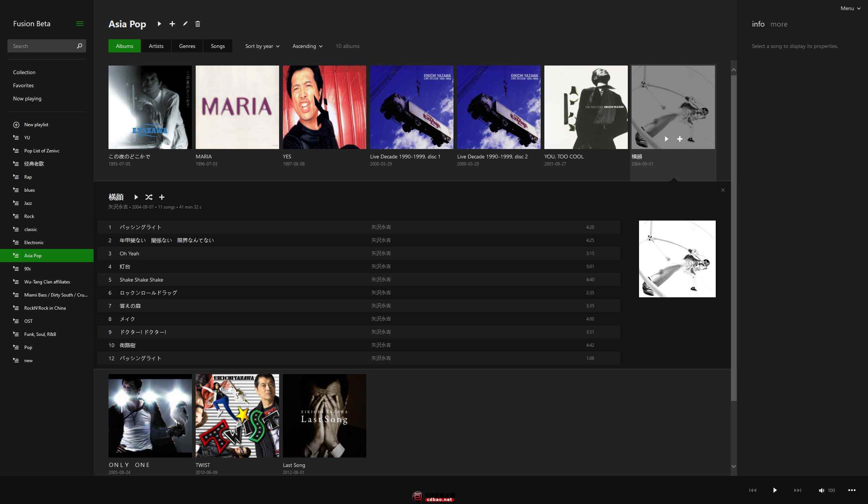Open the Pop List of Zenivc playlist
The width and height of the screenshot is (868, 504).
47,151
